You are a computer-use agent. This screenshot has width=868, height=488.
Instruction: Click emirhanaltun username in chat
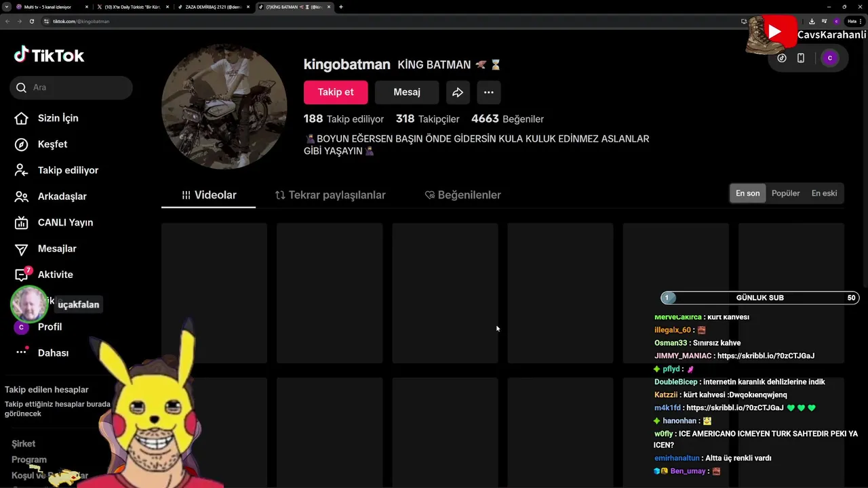click(677, 458)
